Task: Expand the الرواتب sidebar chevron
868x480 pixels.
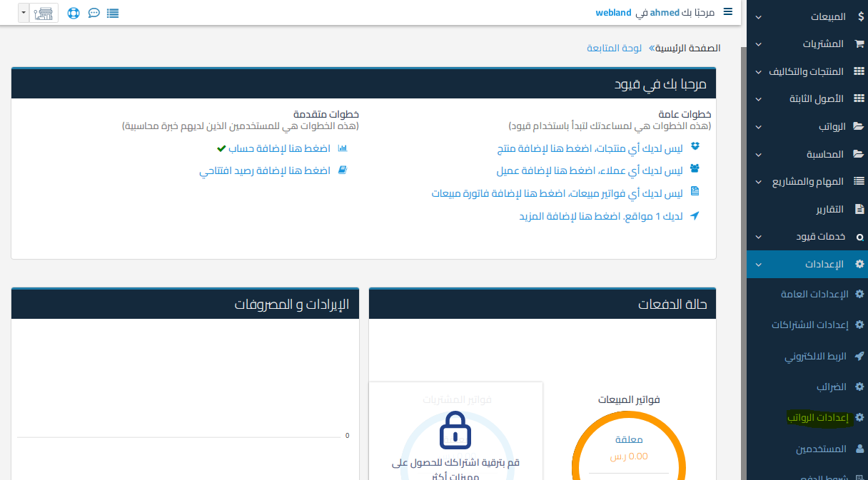Action: (x=759, y=126)
